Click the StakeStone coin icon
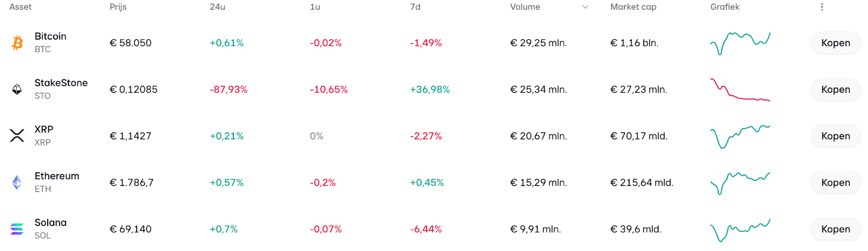The width and height of the screenshot is (868, 251). click(17, 90)
